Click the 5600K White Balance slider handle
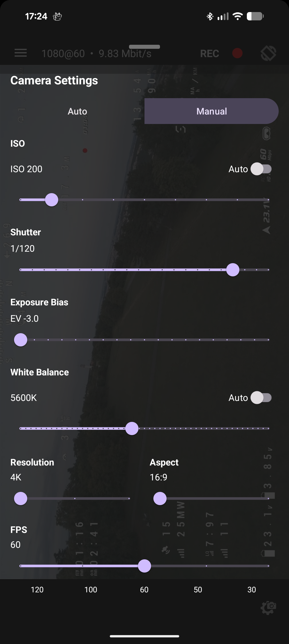Viewport: 289px width, 644px height. 132,428
